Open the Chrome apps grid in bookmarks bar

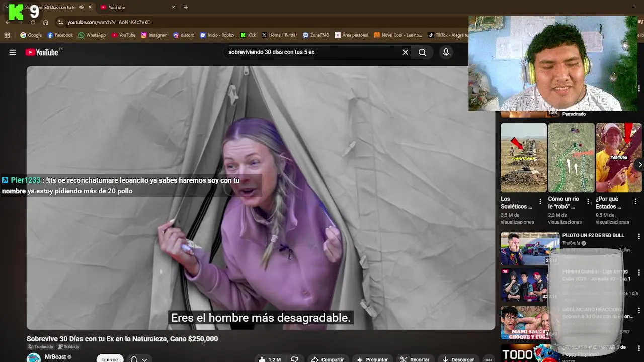click(7, 35)
